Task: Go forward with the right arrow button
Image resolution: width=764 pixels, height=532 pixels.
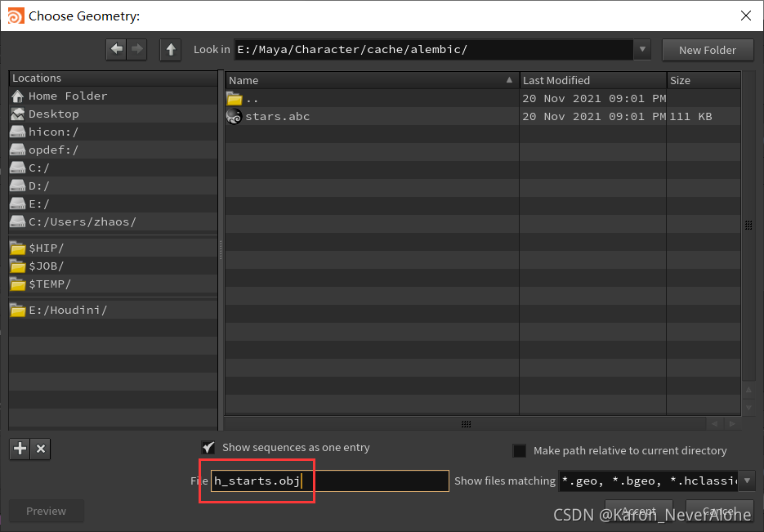Action: (137, 49)
